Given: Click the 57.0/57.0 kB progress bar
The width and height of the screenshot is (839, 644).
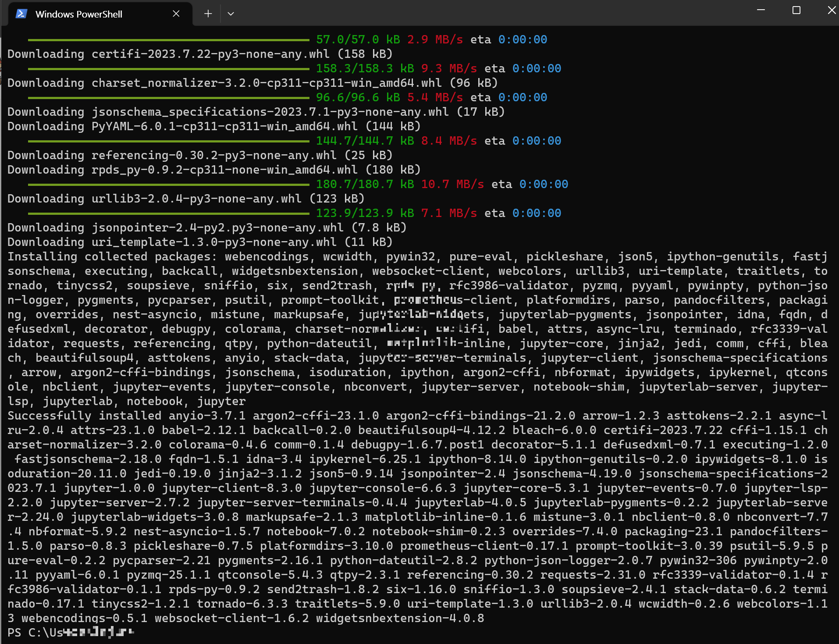Looking at the screenshot, I should click(x=169, y=40).
